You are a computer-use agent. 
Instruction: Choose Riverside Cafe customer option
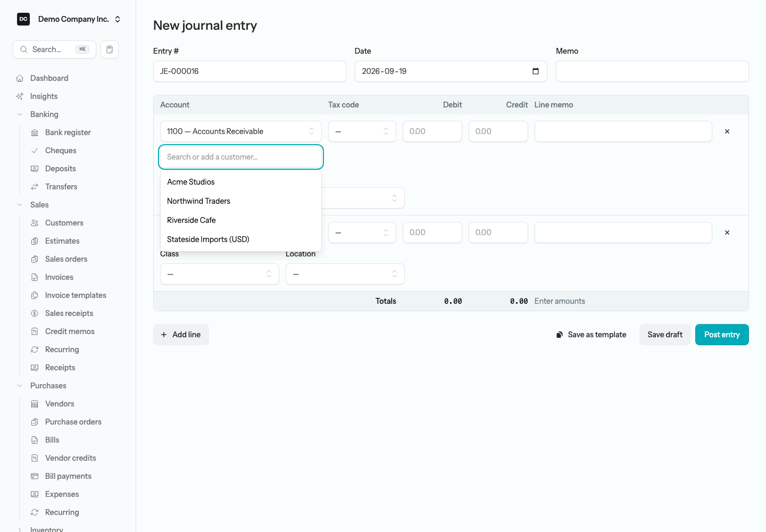[241, 220]
